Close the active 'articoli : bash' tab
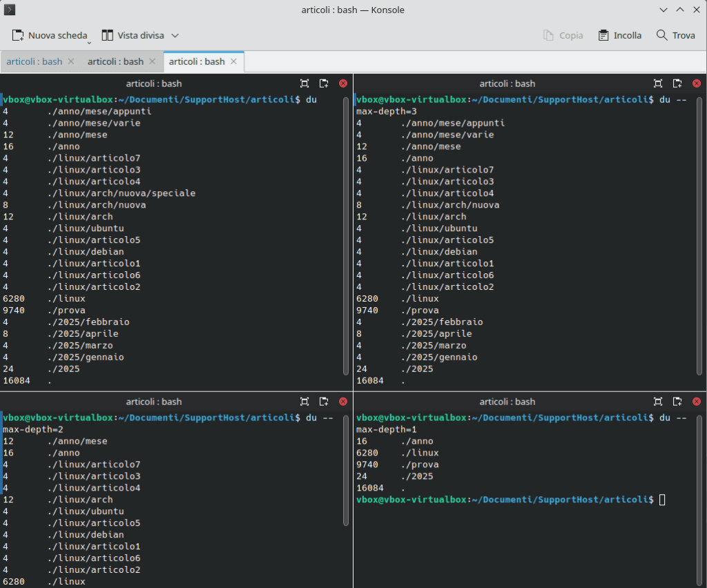707x588 pixels. (233, 61)
